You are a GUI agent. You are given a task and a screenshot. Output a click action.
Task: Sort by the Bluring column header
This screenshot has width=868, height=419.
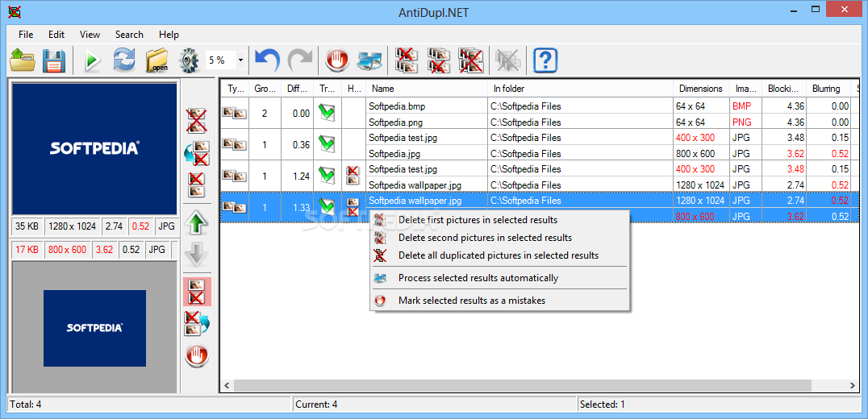(829, 89)
